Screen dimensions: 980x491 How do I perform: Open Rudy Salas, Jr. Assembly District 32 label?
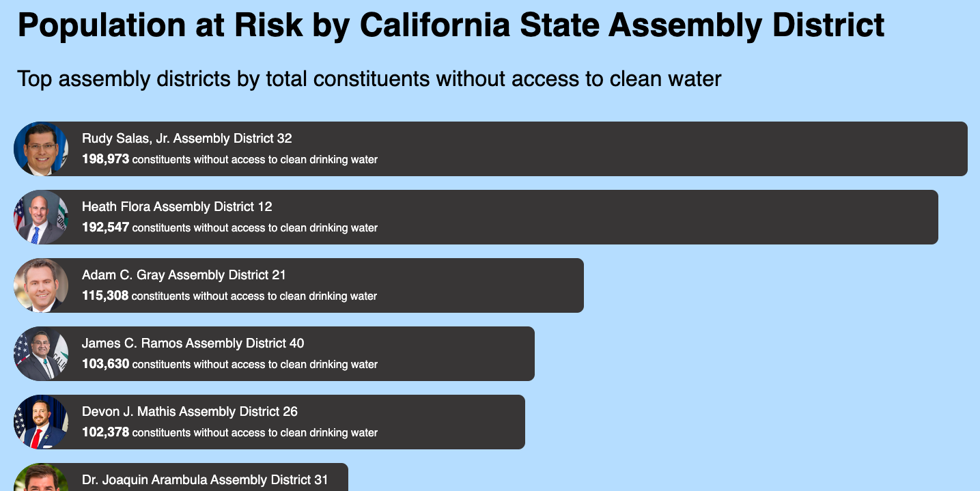(x=187, y=139)
